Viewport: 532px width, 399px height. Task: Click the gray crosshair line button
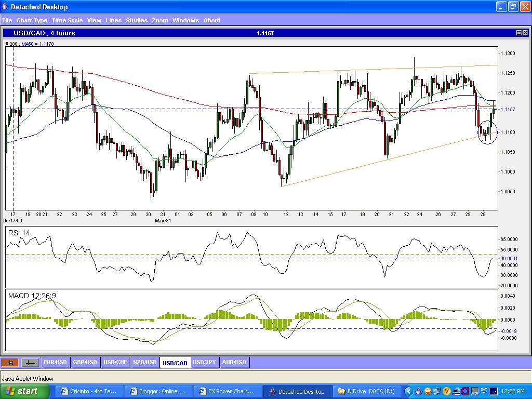pos(30,363)
